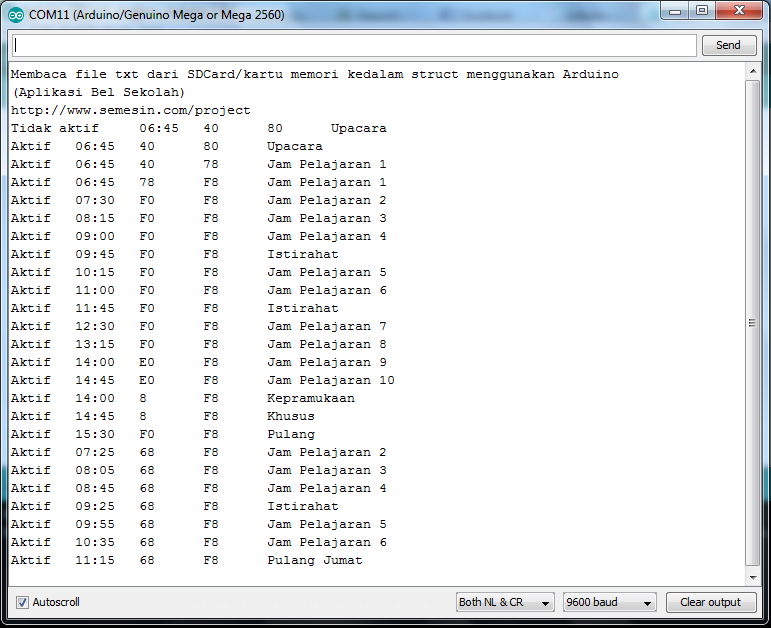Maximize the COM11 serial monitor window

[x=703, y=11]
